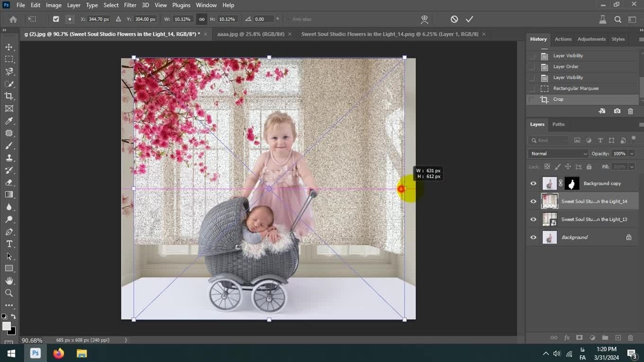Select the Horizontal Type tool
This screenshot has height=362, width=644.
(9, 244)
